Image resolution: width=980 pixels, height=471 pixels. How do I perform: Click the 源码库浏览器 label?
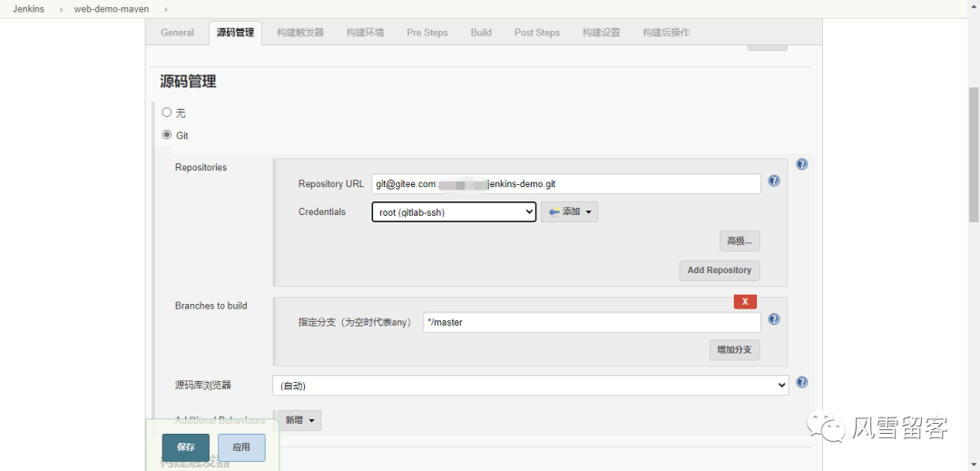202,385
